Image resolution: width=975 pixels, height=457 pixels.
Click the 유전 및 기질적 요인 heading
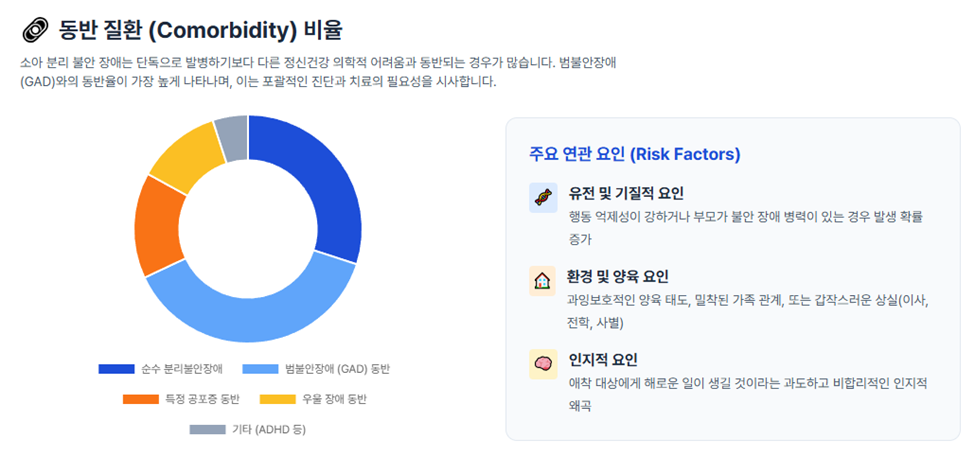[626, 193]
